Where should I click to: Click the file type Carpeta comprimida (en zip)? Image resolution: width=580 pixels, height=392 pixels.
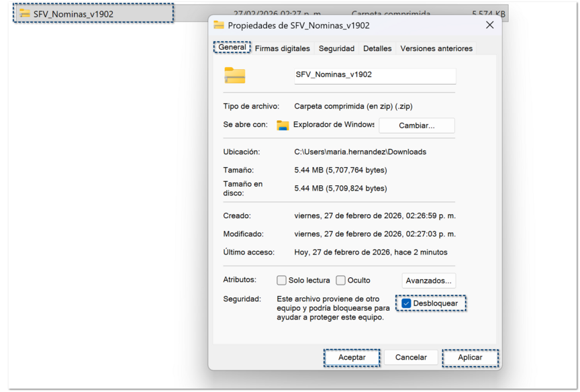point(353,107)
